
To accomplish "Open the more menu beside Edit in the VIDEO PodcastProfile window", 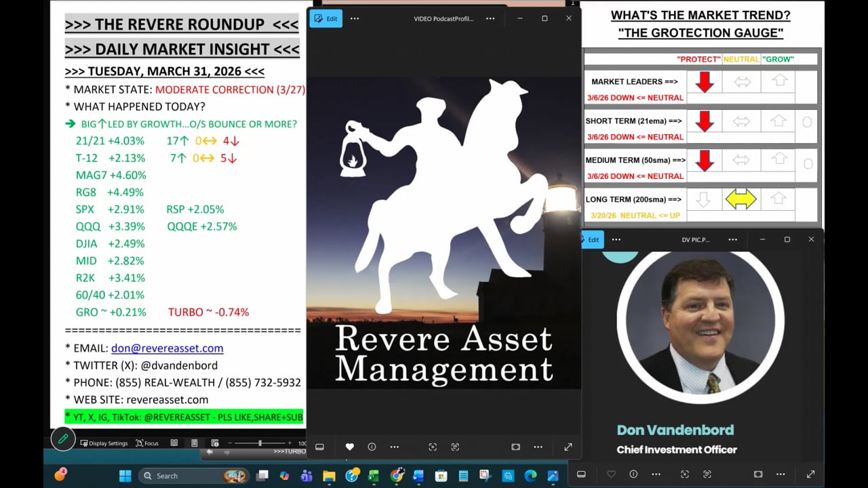I will 355,18.
